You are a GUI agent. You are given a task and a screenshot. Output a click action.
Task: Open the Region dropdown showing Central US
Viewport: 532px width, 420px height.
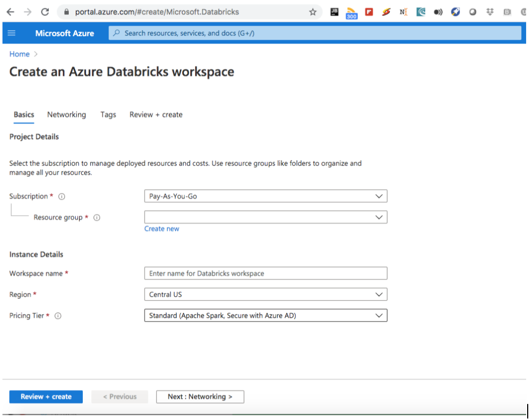click(x=265, y=294)
